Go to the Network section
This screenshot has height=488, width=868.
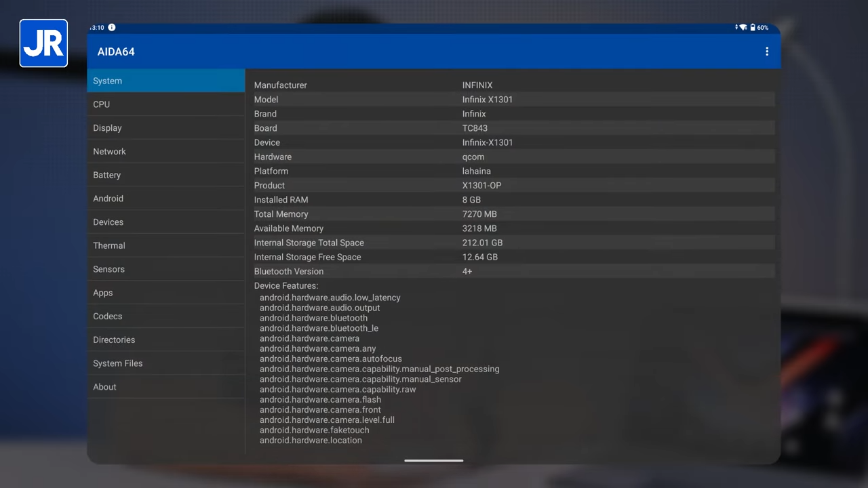pos(166,151)
